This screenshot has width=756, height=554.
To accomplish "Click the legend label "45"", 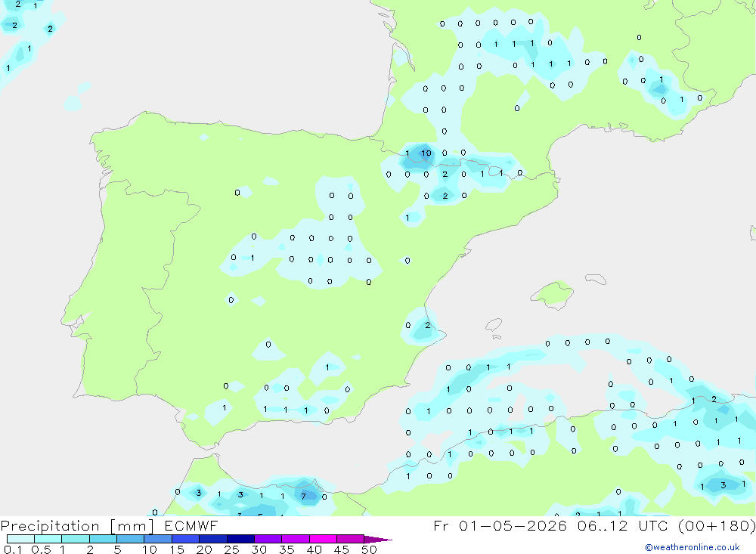I will pos(342,549).
